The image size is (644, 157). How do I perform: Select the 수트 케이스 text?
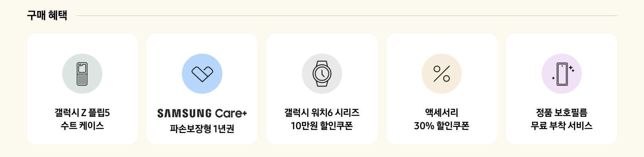(x=82, y=126)
